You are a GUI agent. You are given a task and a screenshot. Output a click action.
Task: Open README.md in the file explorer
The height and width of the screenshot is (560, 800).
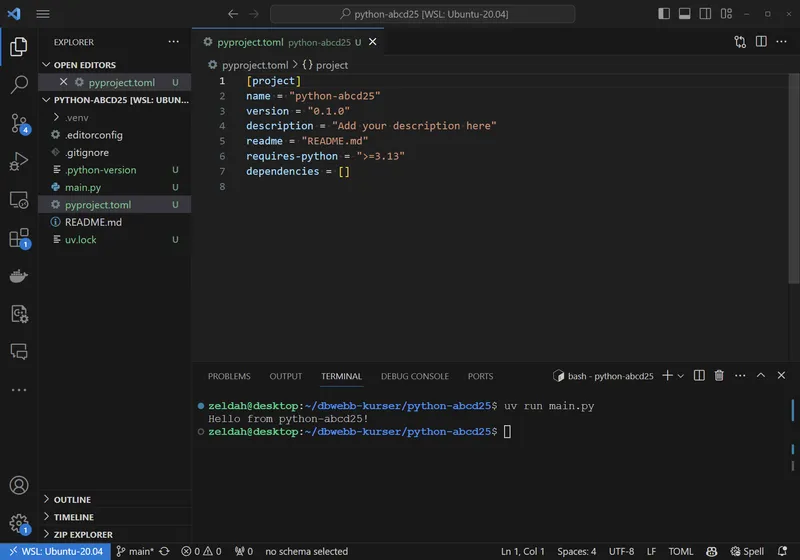click(x=115, y=222)
